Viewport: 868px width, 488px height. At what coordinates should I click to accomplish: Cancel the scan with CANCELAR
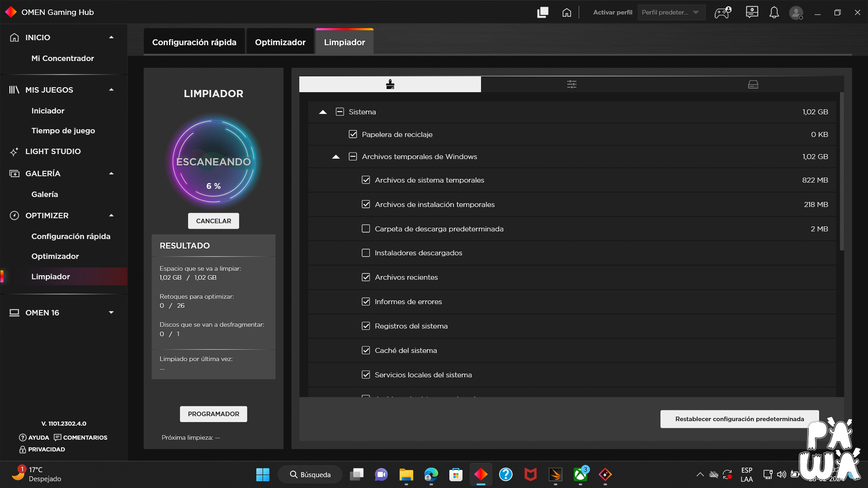coord(213,221)
